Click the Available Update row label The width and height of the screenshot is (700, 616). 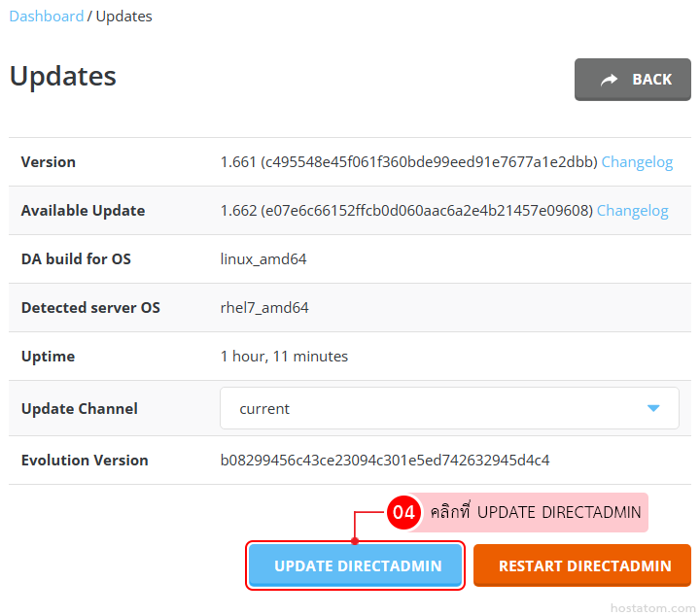click(x=83, y=211)
